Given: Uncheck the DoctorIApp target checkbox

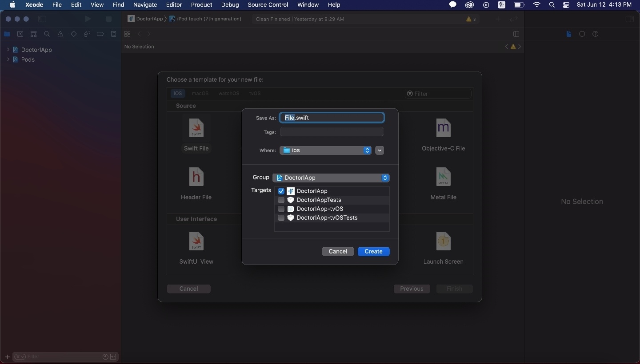Looking at the screenshot, I should [x=281, y=191].
